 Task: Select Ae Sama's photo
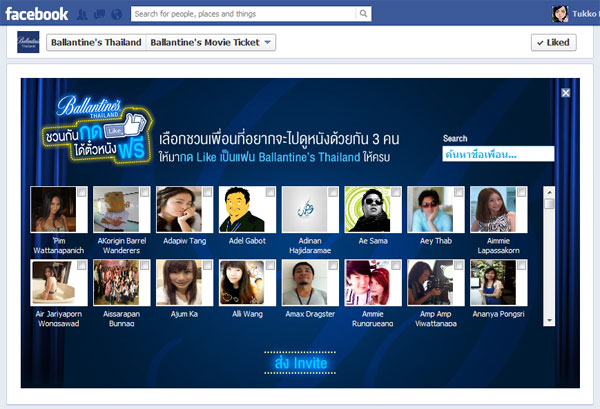367,210
